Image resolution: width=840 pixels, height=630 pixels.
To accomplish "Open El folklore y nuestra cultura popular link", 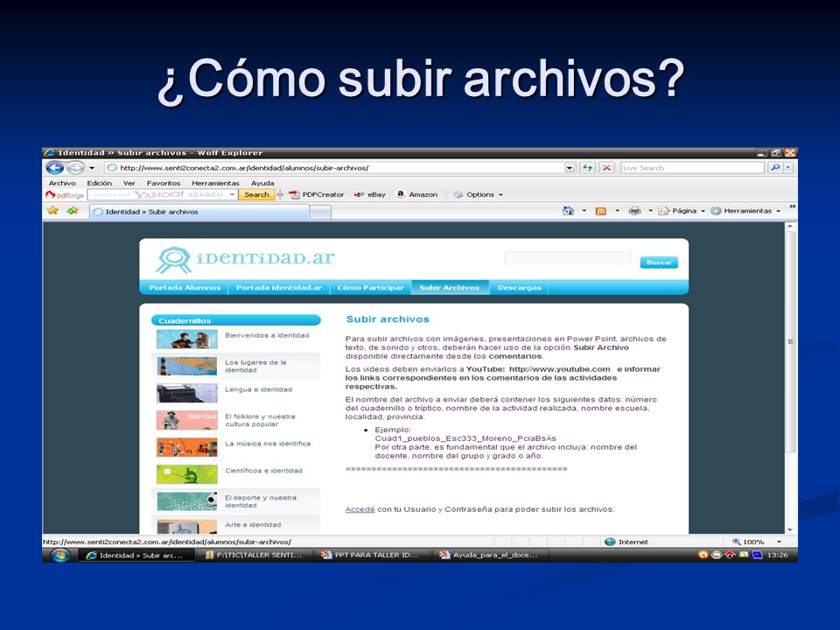I will point(260,421).
